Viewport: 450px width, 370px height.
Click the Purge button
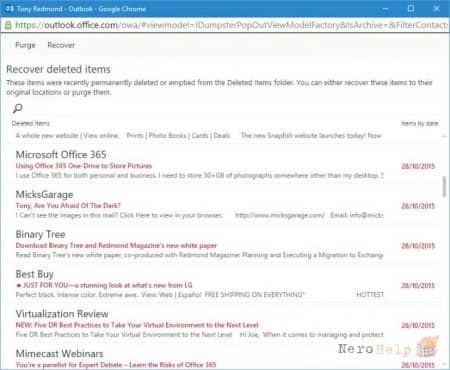click(25, 45)
